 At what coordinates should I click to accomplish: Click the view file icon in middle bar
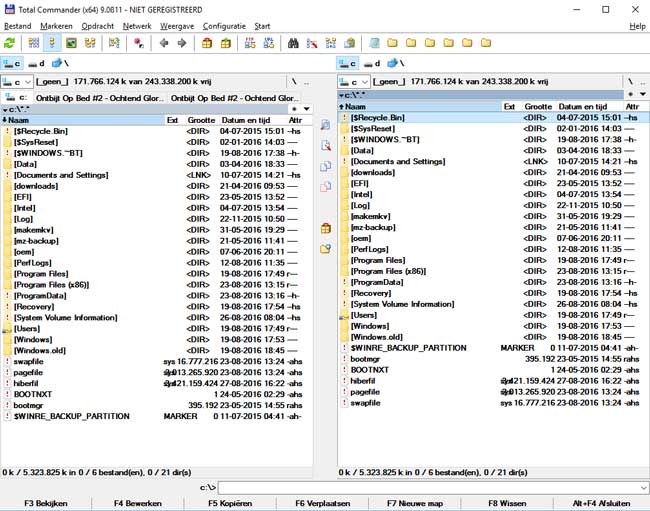(325, 124)
